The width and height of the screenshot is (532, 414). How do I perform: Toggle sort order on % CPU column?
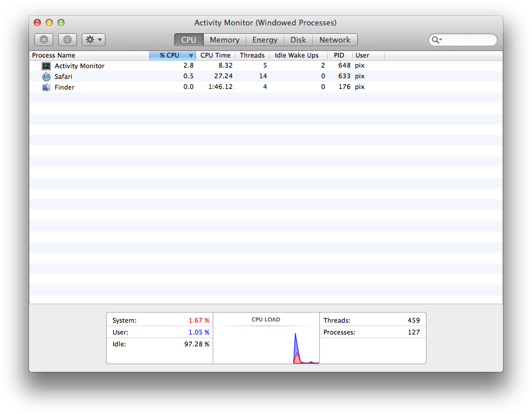(172, 55)
